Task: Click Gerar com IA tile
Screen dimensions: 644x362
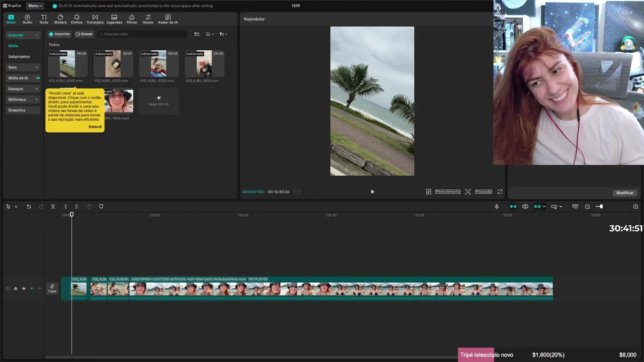Action: coord(158,101)
